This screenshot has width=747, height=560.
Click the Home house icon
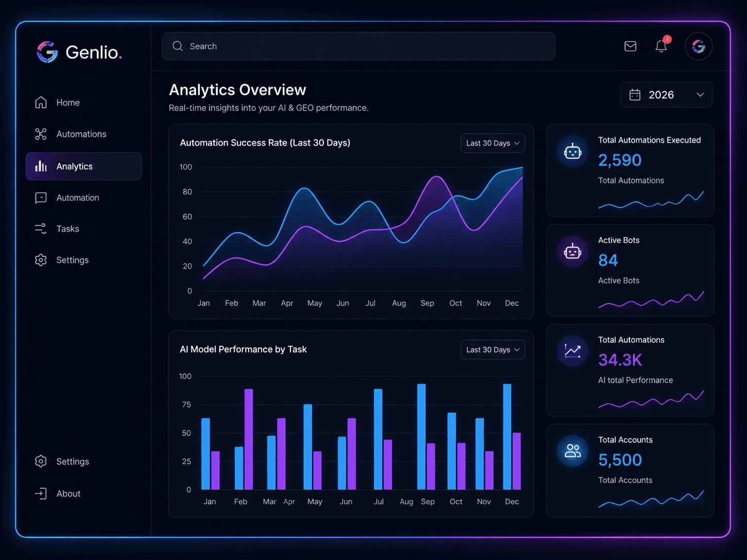(41, 102)
